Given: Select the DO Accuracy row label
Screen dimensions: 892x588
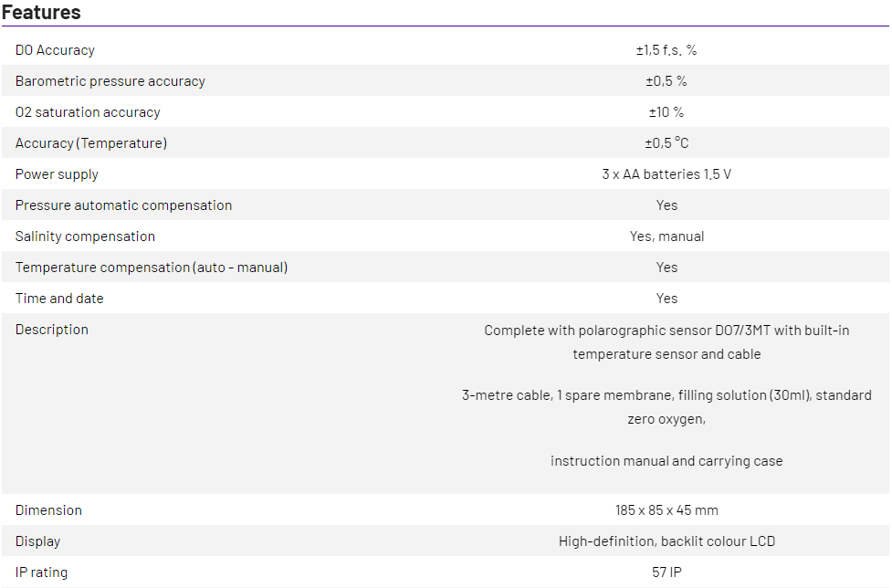Looking at the screenshot, I should (55, 50).
